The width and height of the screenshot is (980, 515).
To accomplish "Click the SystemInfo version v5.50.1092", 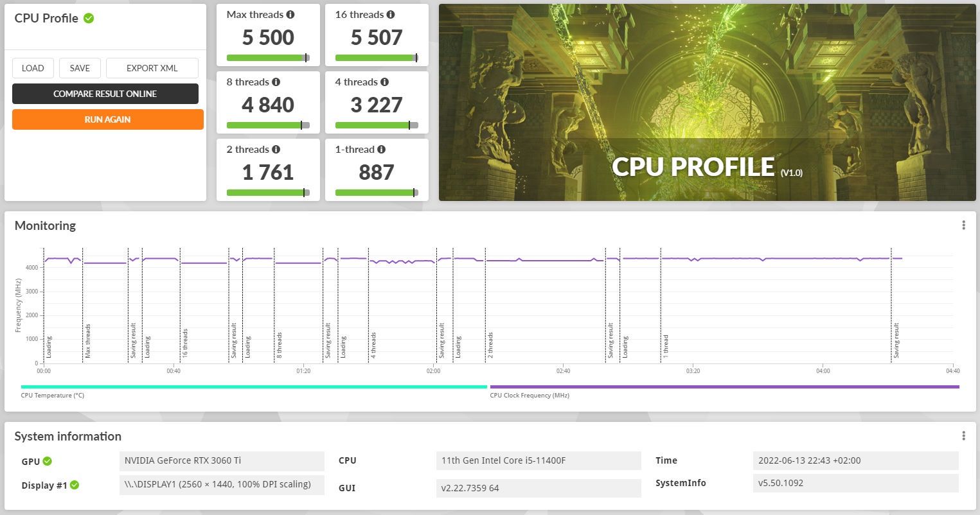I will pyautogui.click(x=855, y=483).
